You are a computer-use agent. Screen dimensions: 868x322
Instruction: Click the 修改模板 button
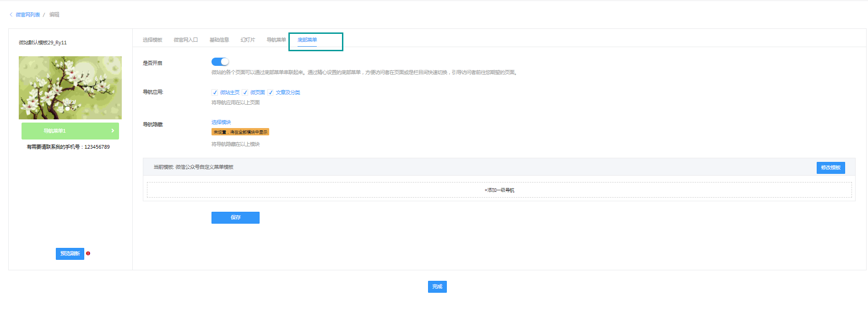point(830,168)
